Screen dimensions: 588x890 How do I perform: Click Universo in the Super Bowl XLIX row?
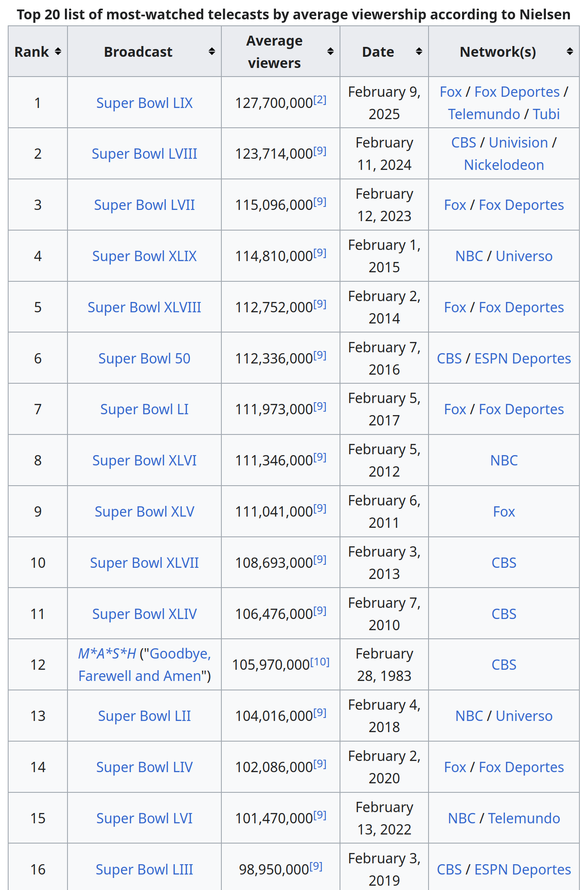click(x=524, y=256)
